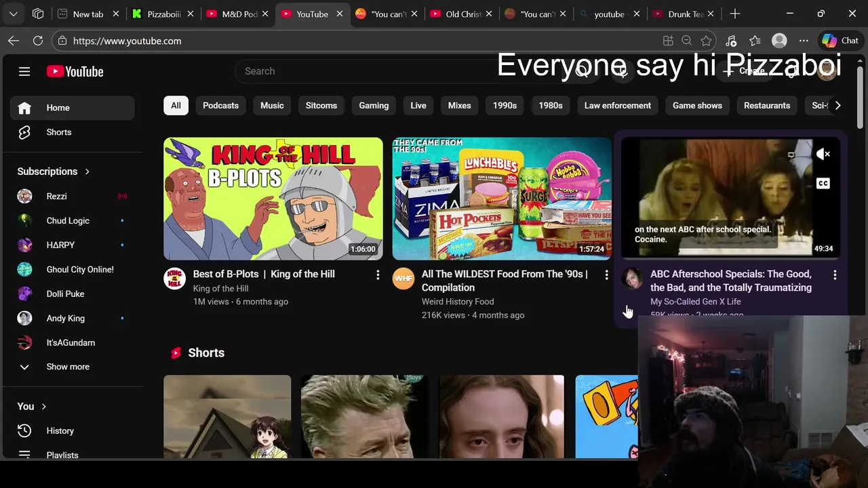Image resolution: width=868 pixels, height=488 pixels.
Task: Open the browser profile avatar icon
Action: [779, 41]
